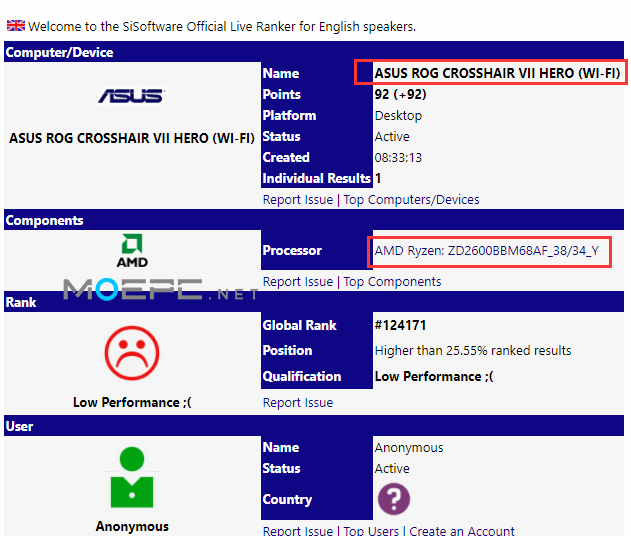
Task: Click the welcome message text at top
Action: (222, 27)
